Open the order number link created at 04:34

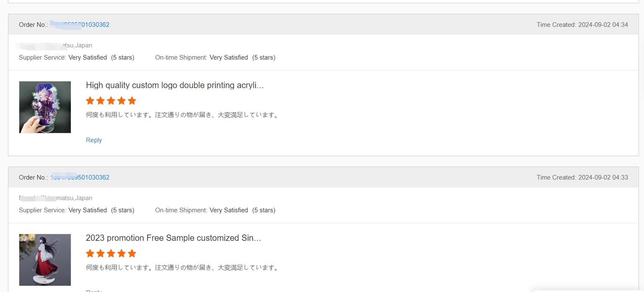(x=80, y=25)
